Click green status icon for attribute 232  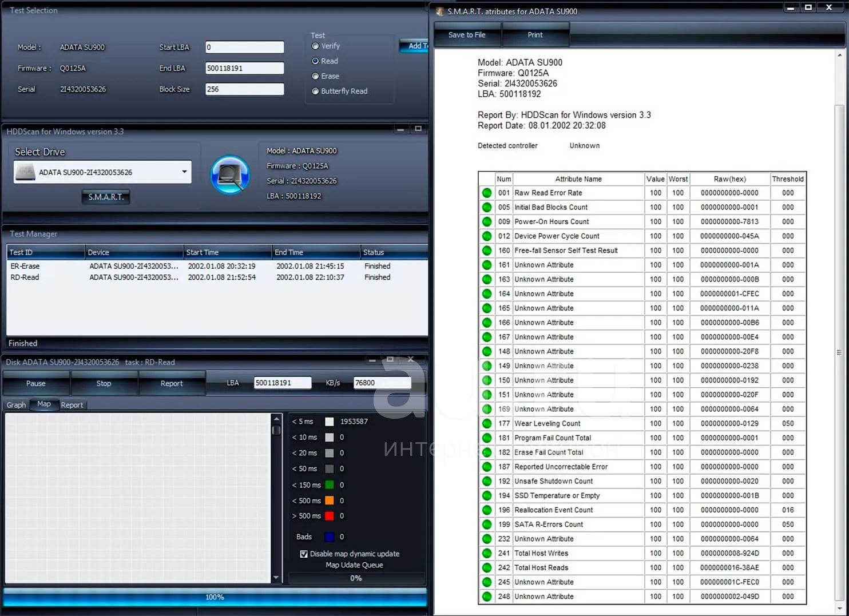pos(487,539)
